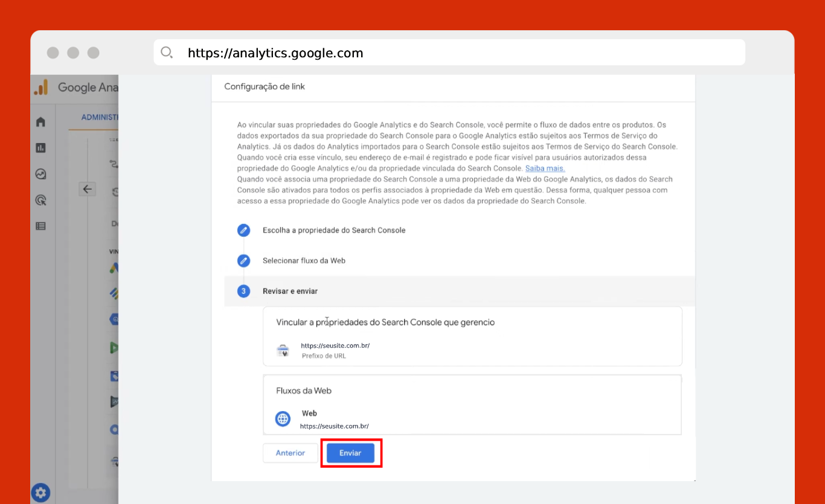The width and height of the screenshot is (825, 504).
Task: Go back with the Anterior button
Action: [x=291, y=453]
